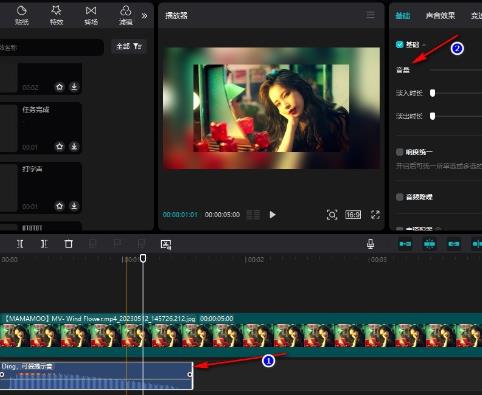Open the 贴纸 stickers panel
This screenshot has height=395, width=482.
click(22, 15)
